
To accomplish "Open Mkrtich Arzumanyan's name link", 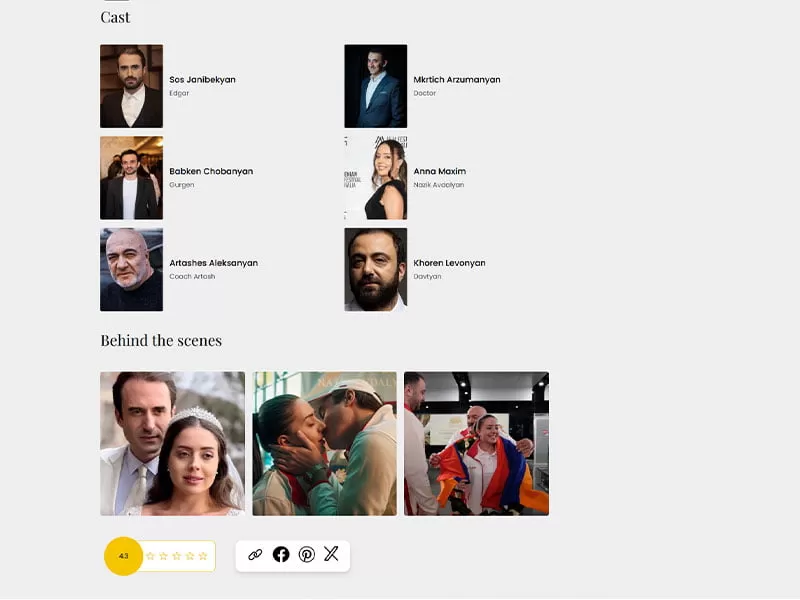I will coord(457,80).
